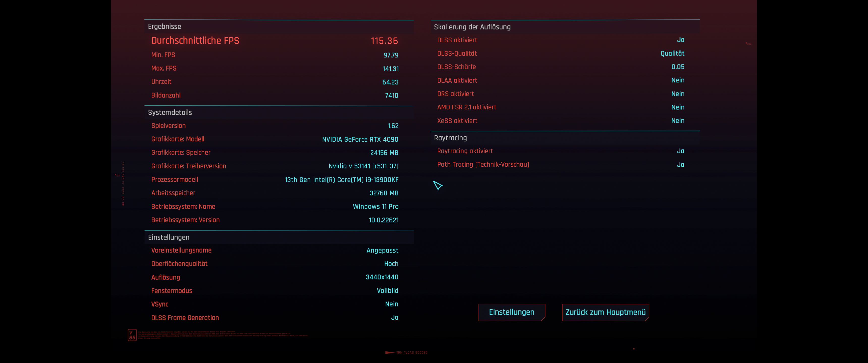Click the Auflösung value 3440x1440
The height and width of the screenshot is (363, 868).
382,277
